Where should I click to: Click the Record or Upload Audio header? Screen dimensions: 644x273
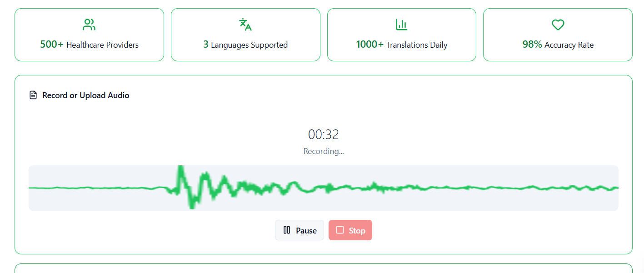click(85, 95)
